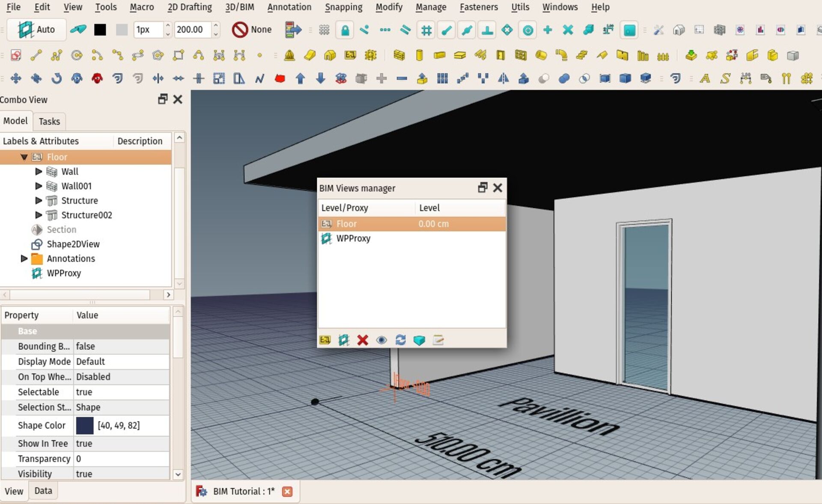Toggle visibility eye icon in Views manager
The width and height of the screenshot is (822, 504).
point(381,340)
